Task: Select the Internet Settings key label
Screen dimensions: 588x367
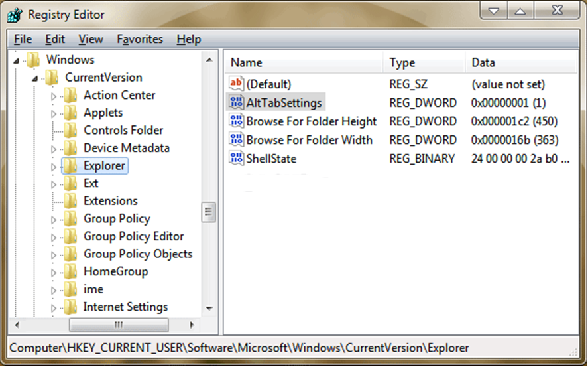Action: (x=126, y=307)
